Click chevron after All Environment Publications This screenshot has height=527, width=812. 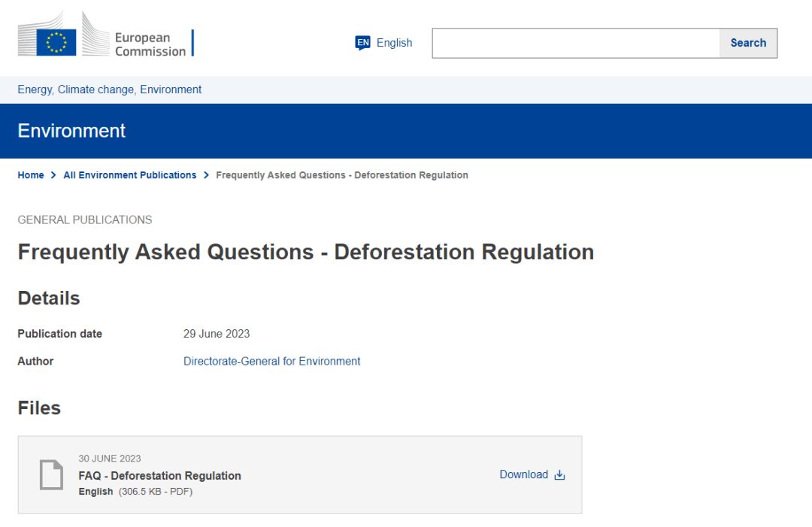(206, 175)
